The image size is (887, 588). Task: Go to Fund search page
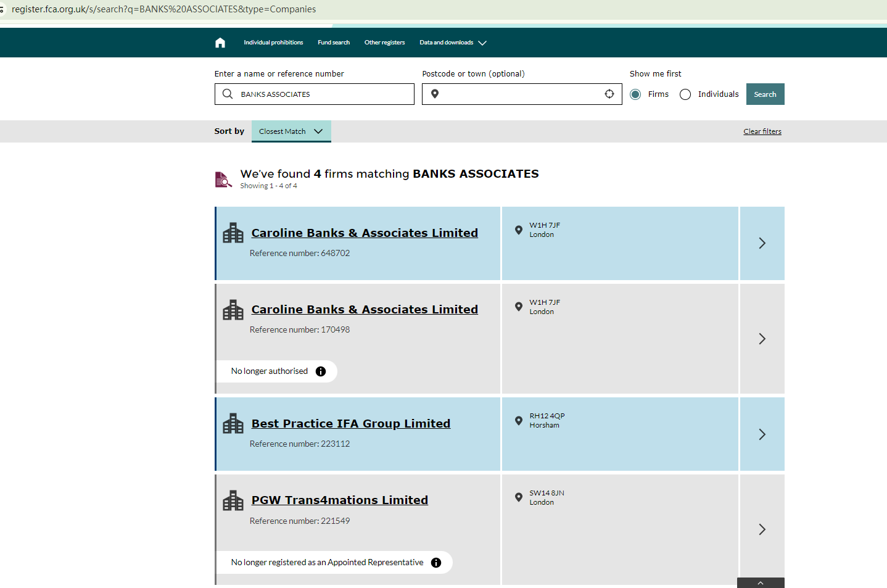pos(334,43)
